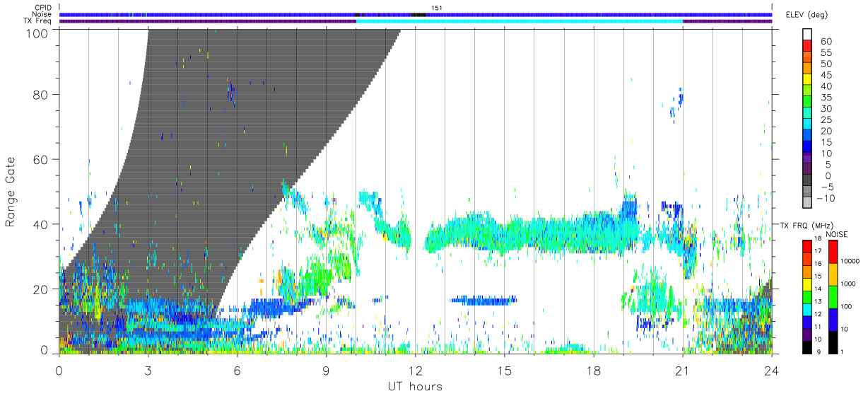Viewport: 868px width, 401px height.
Task: Click the blue Noise strip above the plot
Action: pyautogui.click(x=416, y=14)
